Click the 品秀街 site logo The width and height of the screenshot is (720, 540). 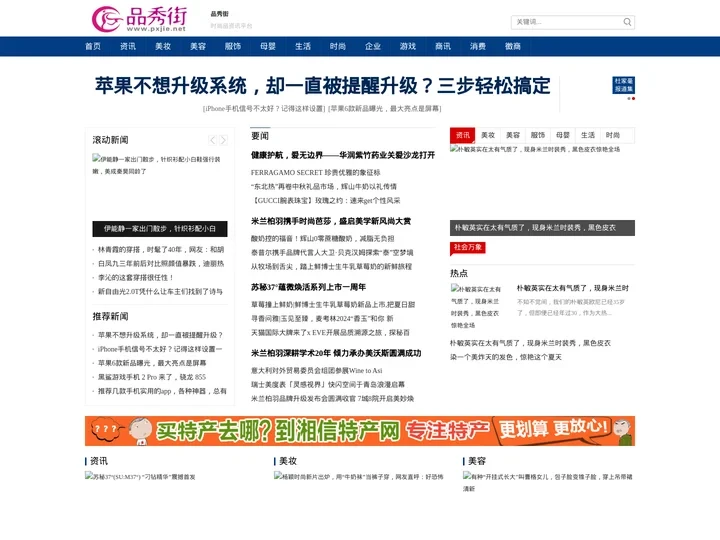140,19
